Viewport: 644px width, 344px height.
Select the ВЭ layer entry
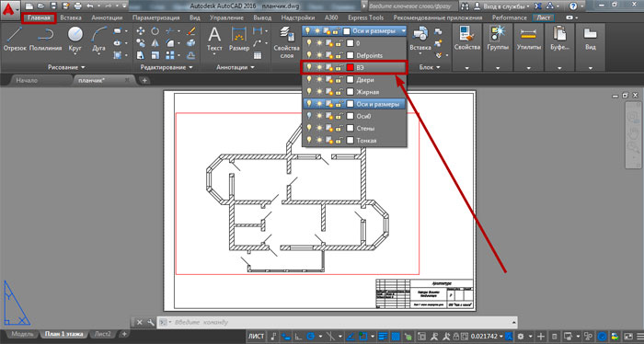coord(354,67)
